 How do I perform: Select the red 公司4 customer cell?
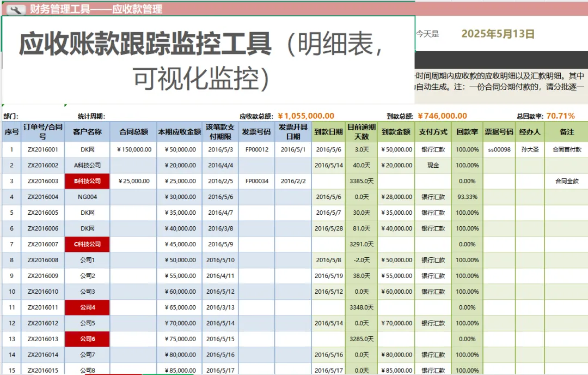tap(87, 307)
